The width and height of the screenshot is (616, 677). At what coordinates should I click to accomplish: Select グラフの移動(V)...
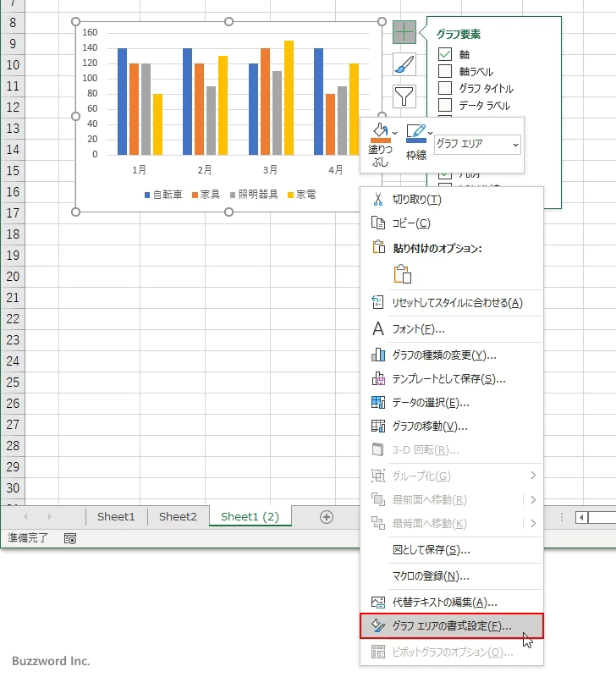(x=452, y=426)
